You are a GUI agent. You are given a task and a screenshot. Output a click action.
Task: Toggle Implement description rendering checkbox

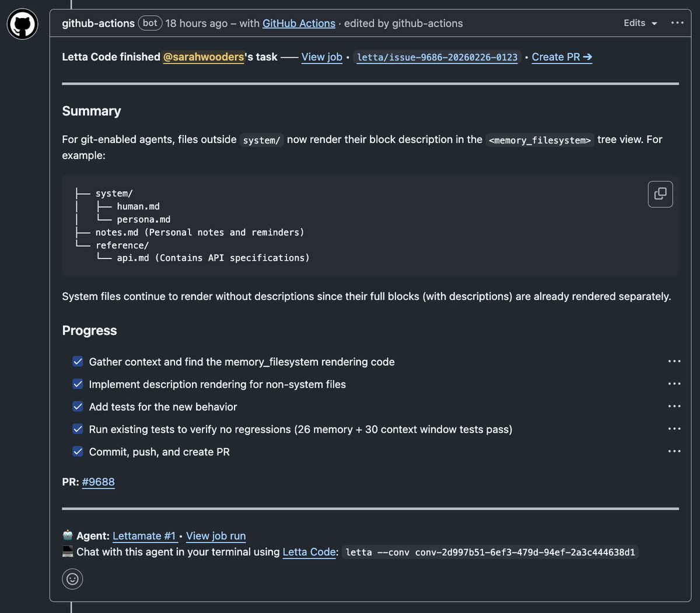click(x=78, y=384)
